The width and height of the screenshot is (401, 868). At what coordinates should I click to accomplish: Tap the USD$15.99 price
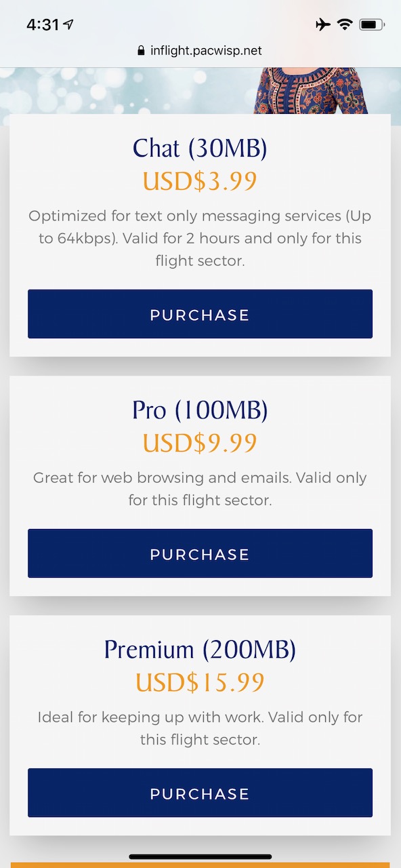(x=200, y=682)
